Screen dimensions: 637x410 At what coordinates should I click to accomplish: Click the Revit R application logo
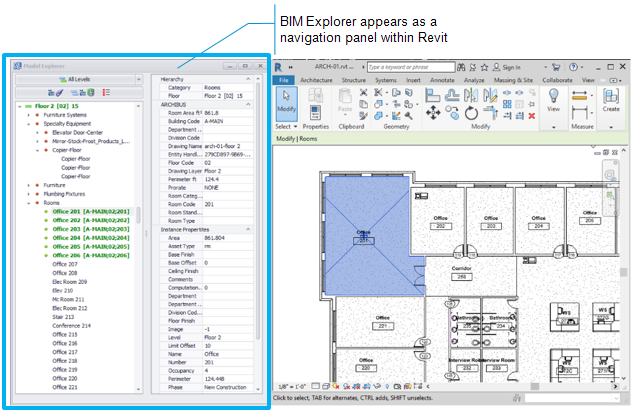coord(278,67)
